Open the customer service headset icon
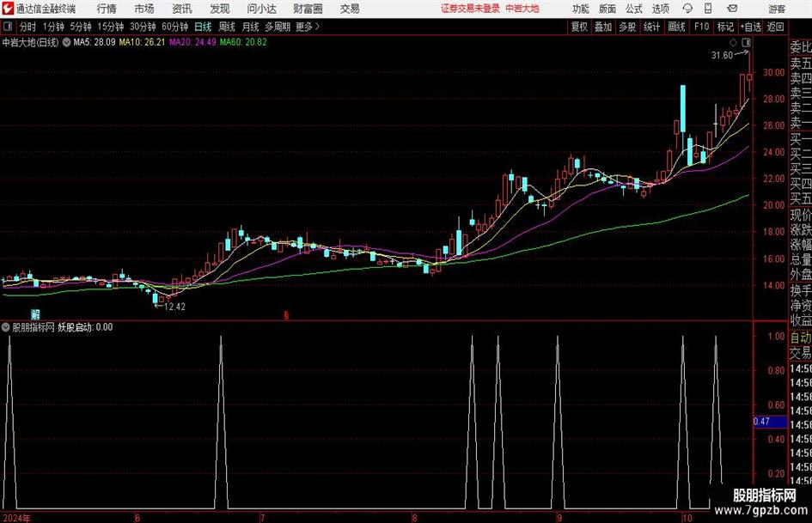812x523 pixels. pos(687,9)
